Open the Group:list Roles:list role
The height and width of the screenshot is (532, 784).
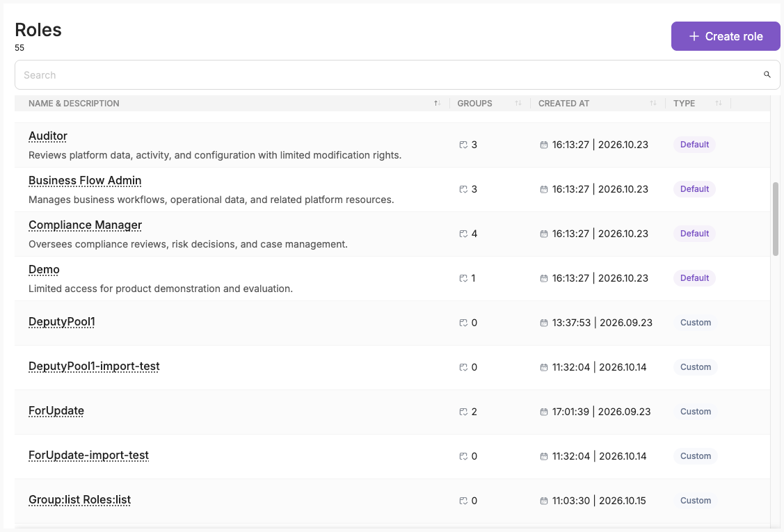[x=79, y=499]
